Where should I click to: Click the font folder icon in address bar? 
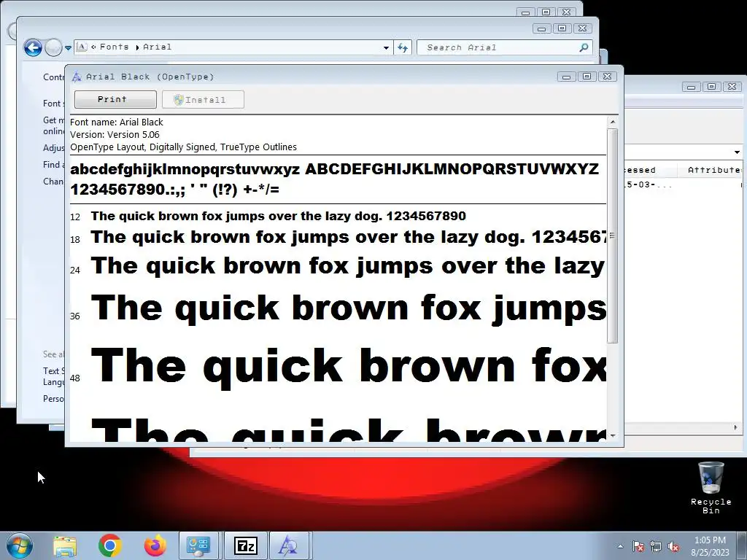click(x=82, y=47)
